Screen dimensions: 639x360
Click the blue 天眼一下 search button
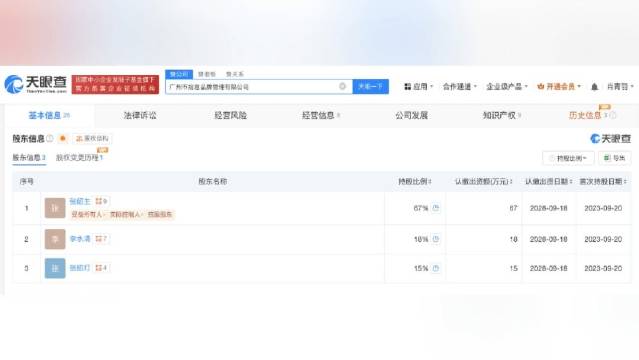point(370,86)
